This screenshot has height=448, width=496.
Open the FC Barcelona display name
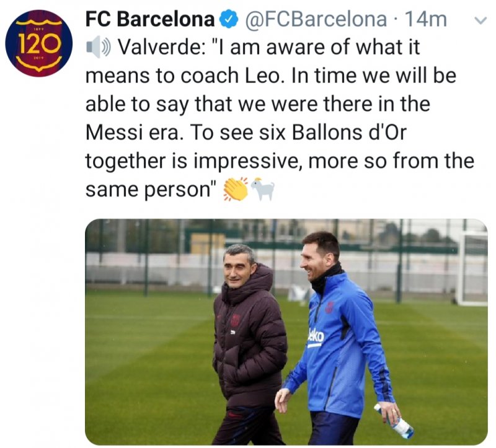[150, 20]
